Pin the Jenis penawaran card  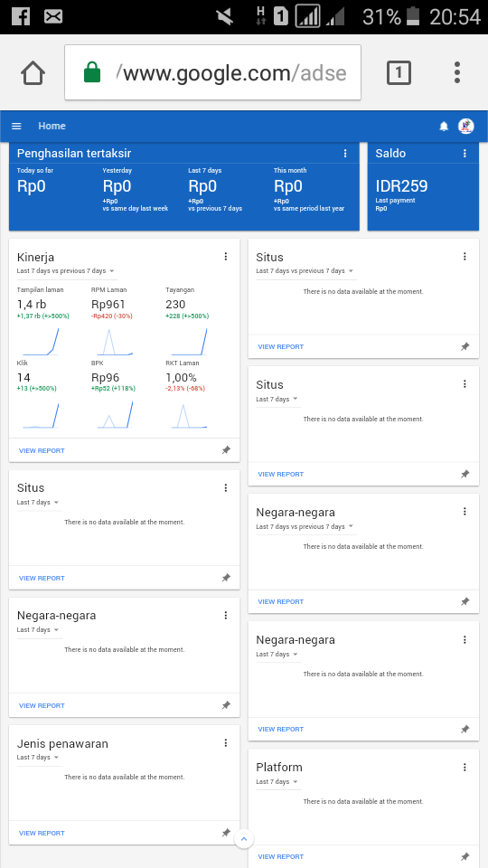click(x=226, y=833)
